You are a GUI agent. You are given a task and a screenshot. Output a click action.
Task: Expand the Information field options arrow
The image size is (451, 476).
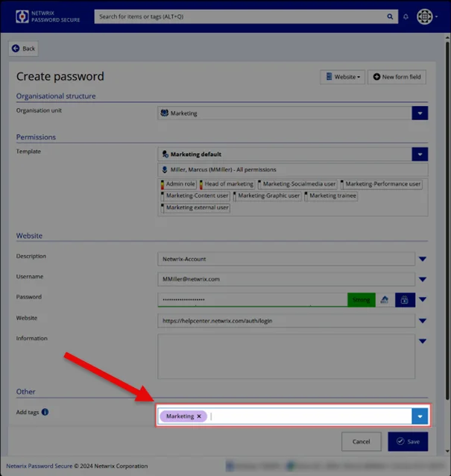point(423,341)
